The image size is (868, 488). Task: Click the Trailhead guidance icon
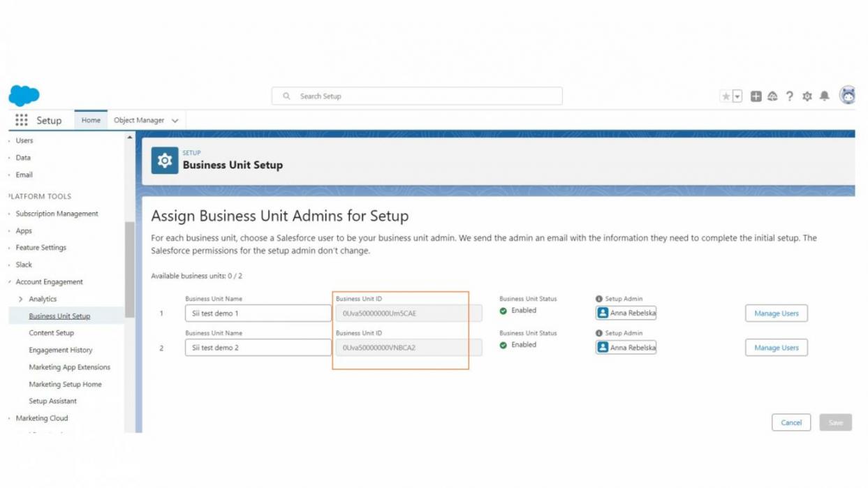pyautogui.click(x=772, y=96)
